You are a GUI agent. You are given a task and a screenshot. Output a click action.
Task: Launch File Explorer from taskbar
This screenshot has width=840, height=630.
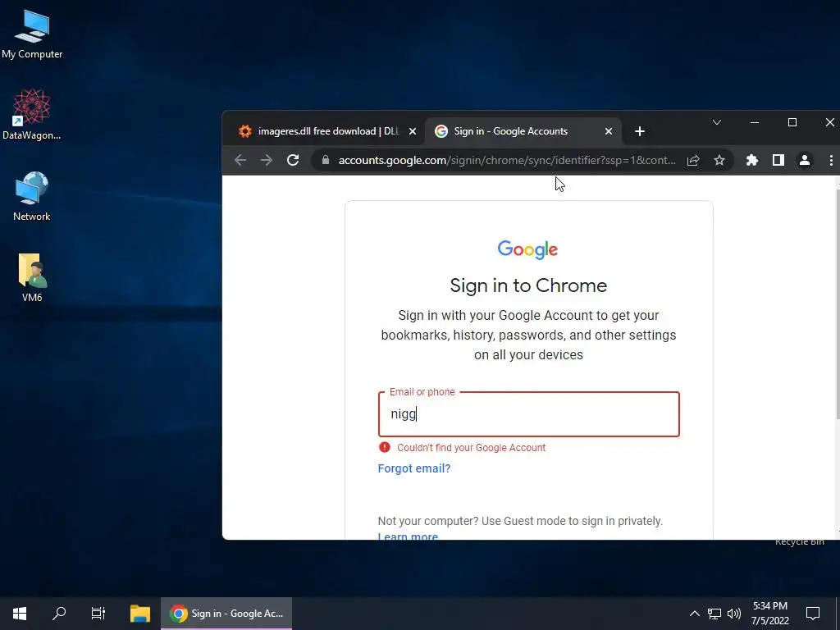pyautogui.click(x=139, y=614)
